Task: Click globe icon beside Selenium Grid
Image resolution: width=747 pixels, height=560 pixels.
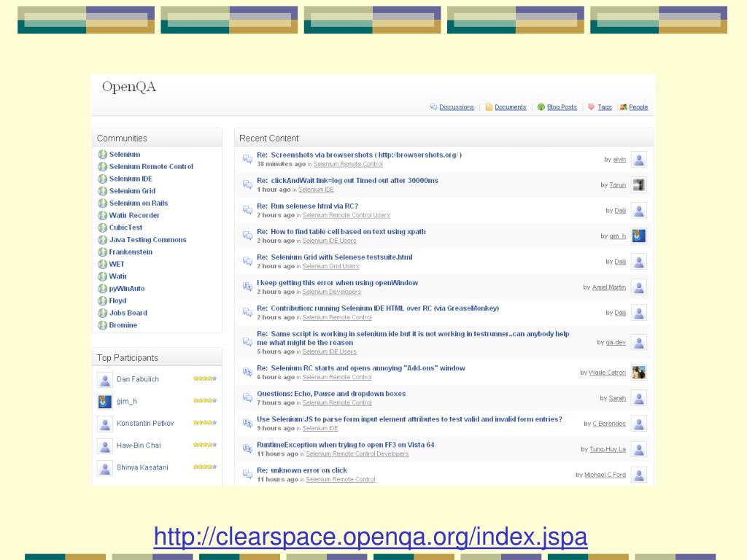Action: (x=102, y=191)
